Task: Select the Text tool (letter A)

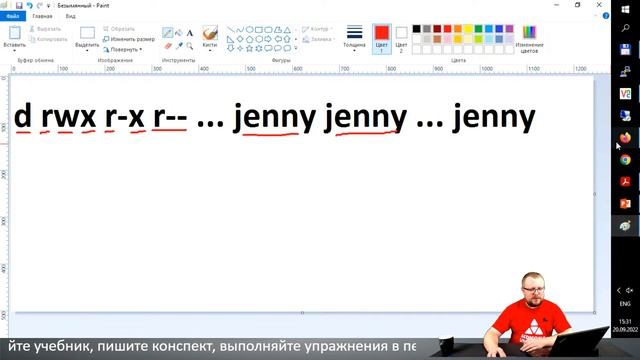Action: pos(190,33)
